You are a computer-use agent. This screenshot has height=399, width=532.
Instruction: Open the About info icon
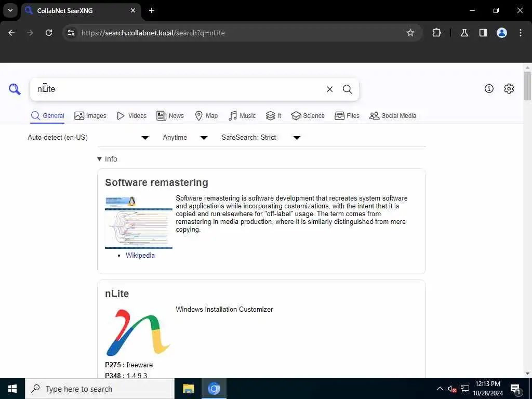pos(489,88)
